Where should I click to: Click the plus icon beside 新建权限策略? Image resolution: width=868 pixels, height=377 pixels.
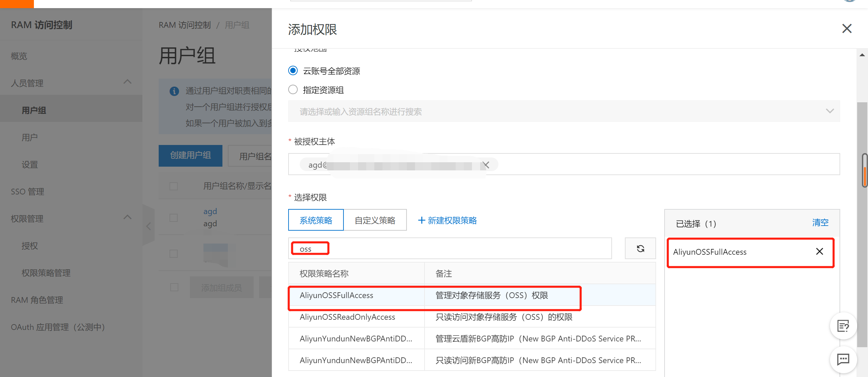(x=421, y=220)
